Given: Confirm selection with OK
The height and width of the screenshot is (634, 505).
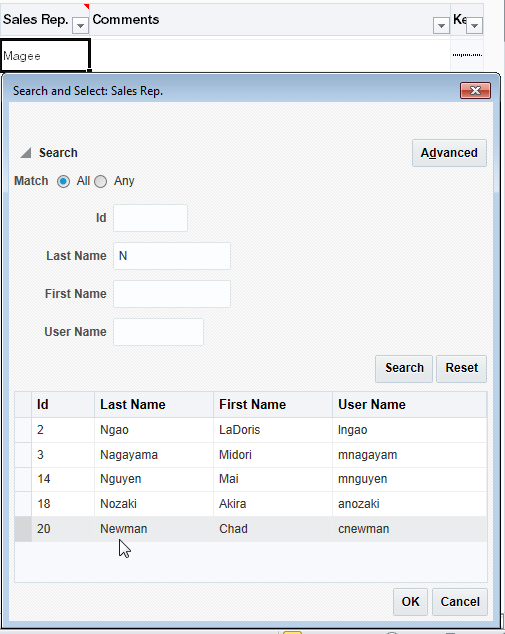Looking at the screenshot, I should pyautogui.click(x=410, y=602).
